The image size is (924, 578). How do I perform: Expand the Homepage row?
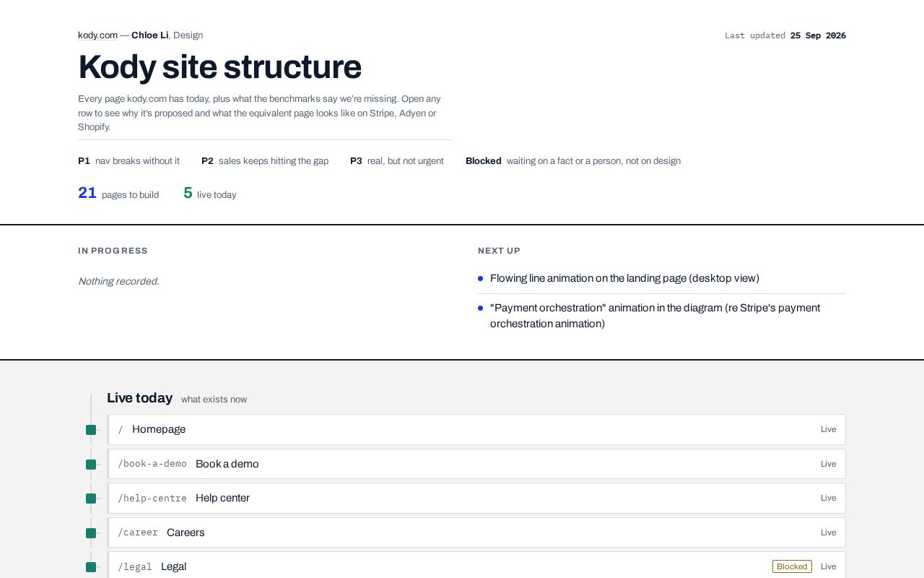coord(476,429)
